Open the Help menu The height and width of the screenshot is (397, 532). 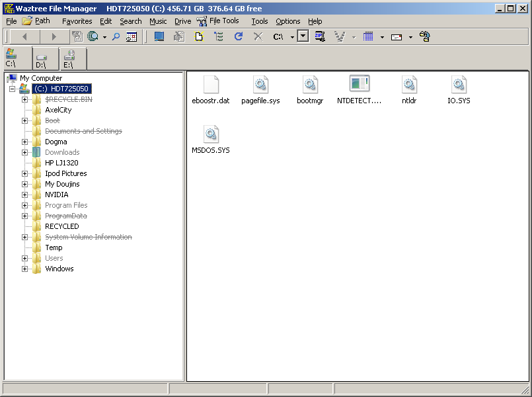(x=315, y=21)
